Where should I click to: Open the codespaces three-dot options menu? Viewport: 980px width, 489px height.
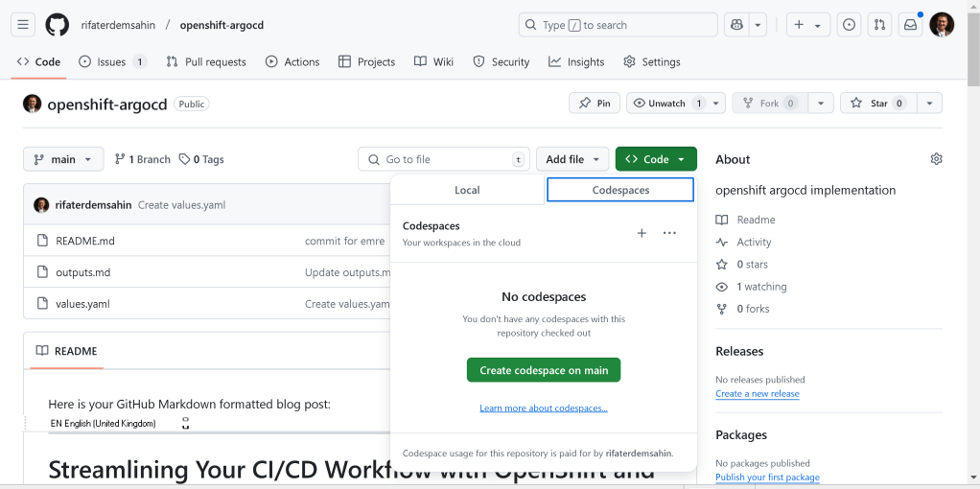pos(669,233)
